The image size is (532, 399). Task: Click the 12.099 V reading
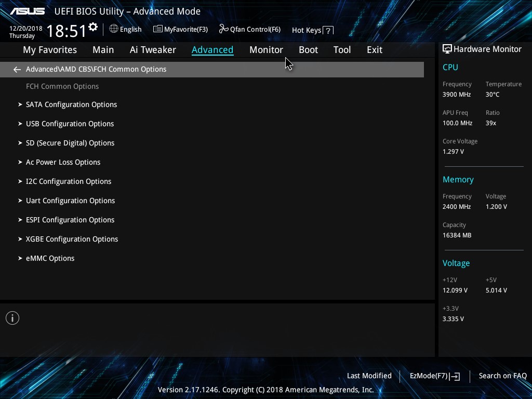pos(455,290)
